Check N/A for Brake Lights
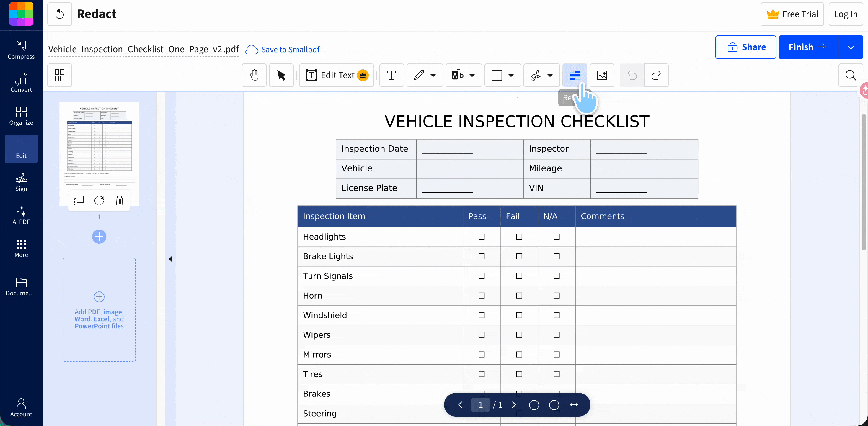868x426 pixels. click(557, 256)
